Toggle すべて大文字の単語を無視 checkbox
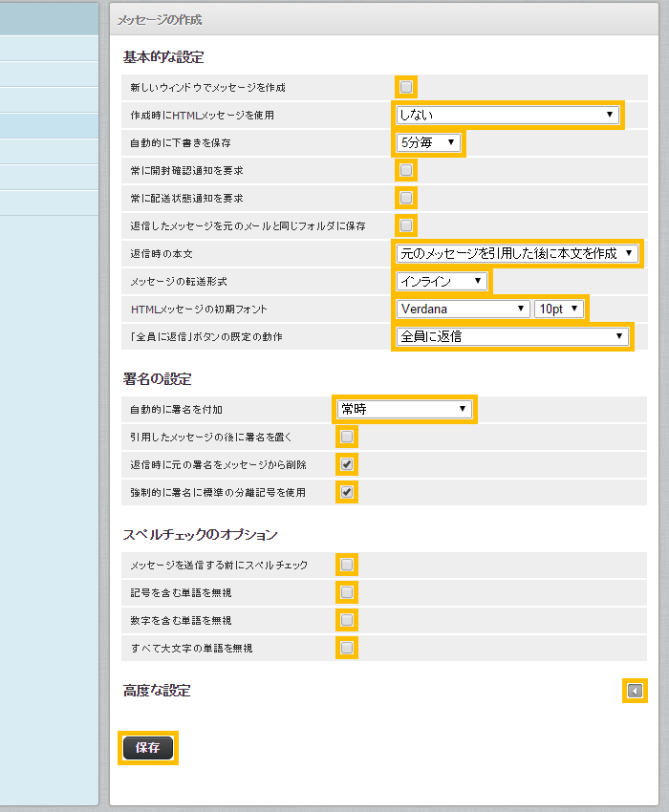The image size is (669, 812). click(347, 648)
